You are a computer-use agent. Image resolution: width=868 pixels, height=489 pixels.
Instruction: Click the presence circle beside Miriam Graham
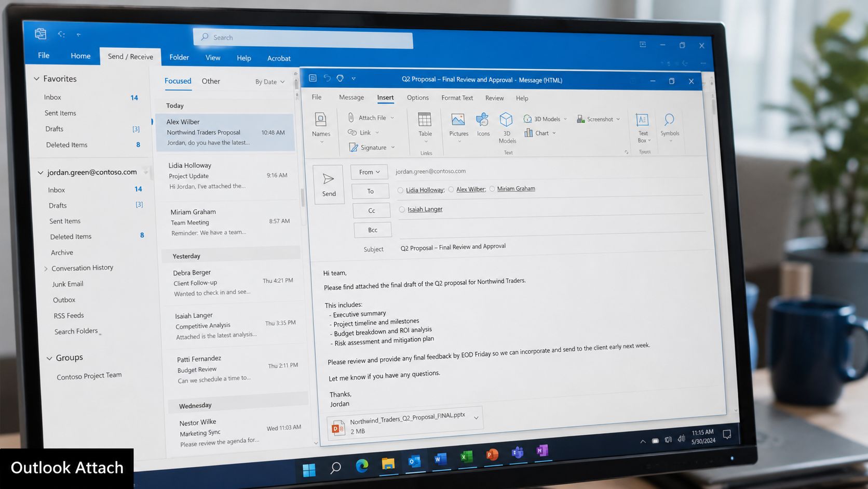point(492,189)
